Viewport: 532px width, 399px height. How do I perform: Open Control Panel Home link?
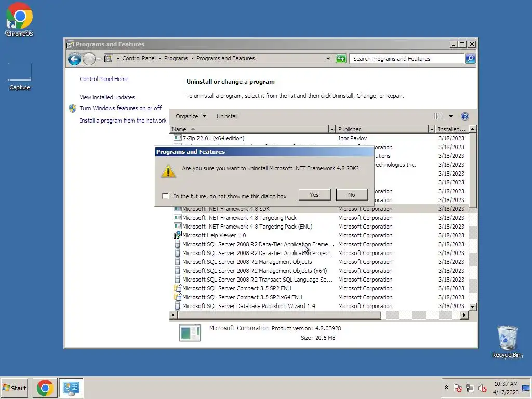(104, 79)
